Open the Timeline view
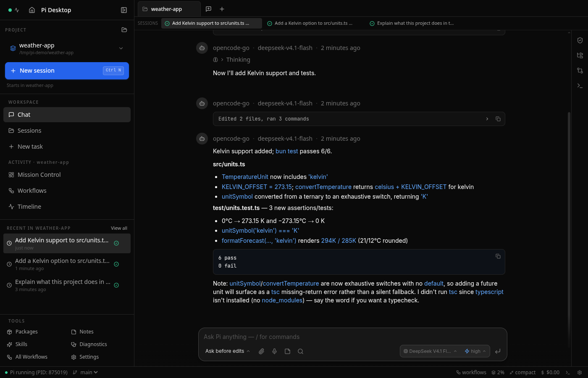The height and width of the screenshot is (378, 588). [67, 207]
